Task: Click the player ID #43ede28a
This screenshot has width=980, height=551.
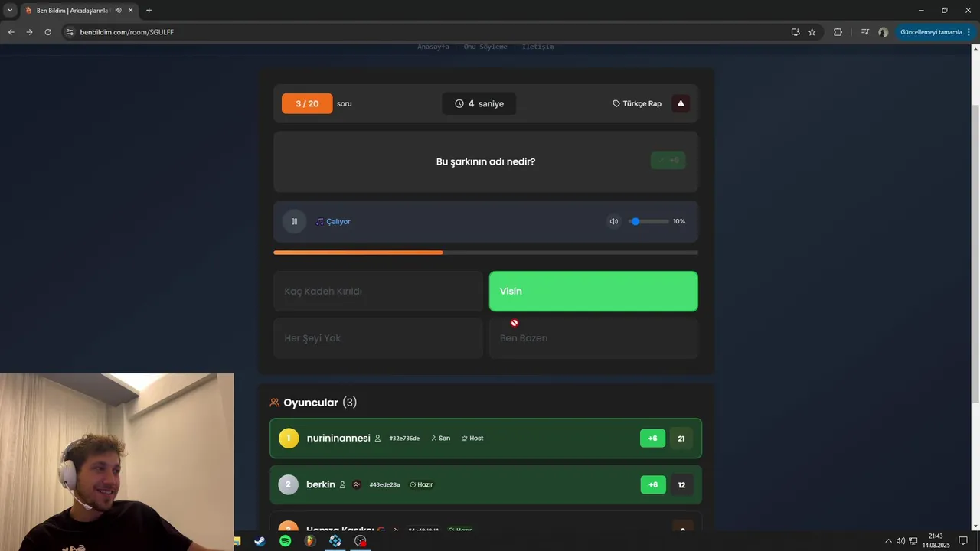Action: (384, 484)
